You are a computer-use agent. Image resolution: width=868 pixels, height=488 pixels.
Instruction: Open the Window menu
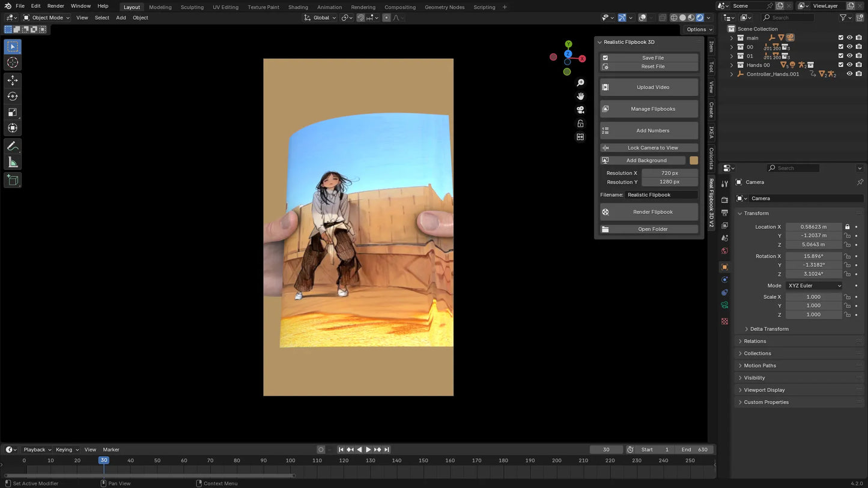click(80, 6)
